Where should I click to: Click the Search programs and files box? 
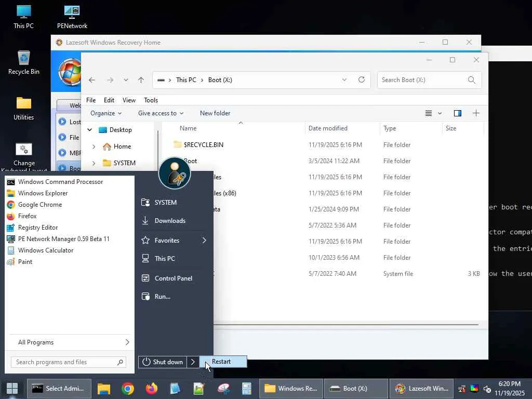(69, 362)
